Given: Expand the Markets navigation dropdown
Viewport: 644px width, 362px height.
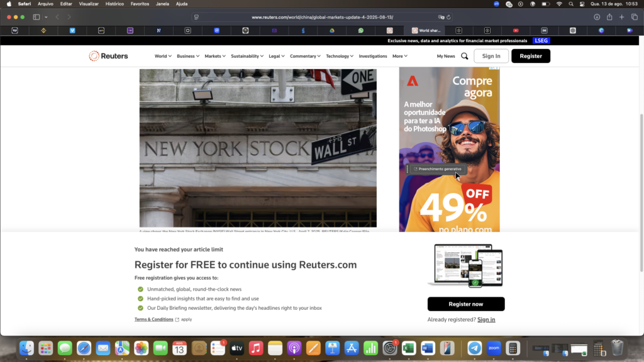Looking at the screenshot, I should pos(215,56).
